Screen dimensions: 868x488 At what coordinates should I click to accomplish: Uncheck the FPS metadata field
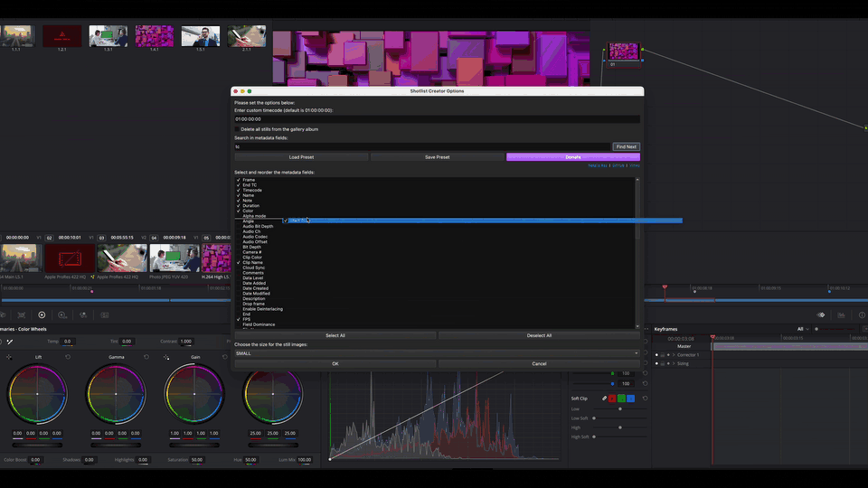(x=239, y=319)
